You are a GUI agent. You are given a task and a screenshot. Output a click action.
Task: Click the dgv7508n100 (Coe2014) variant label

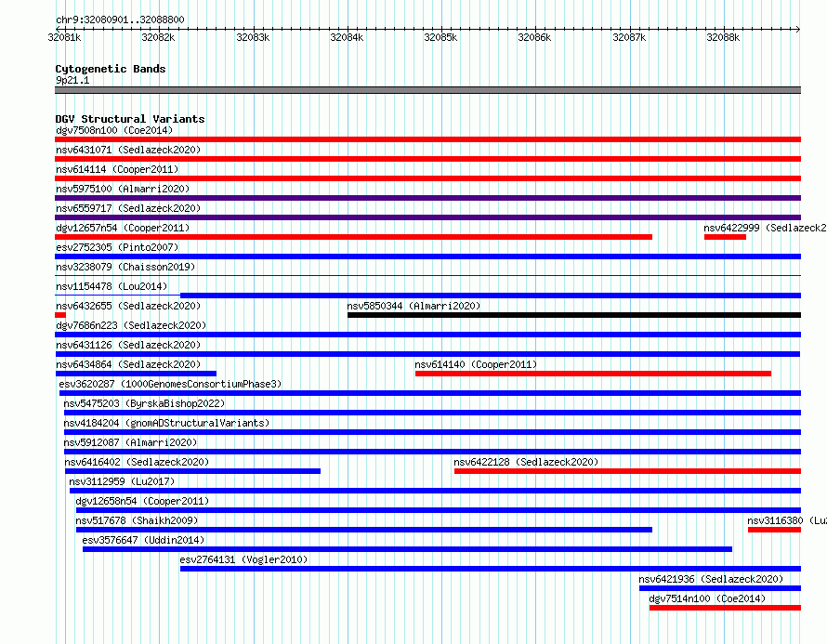click(x=114, y=130)
